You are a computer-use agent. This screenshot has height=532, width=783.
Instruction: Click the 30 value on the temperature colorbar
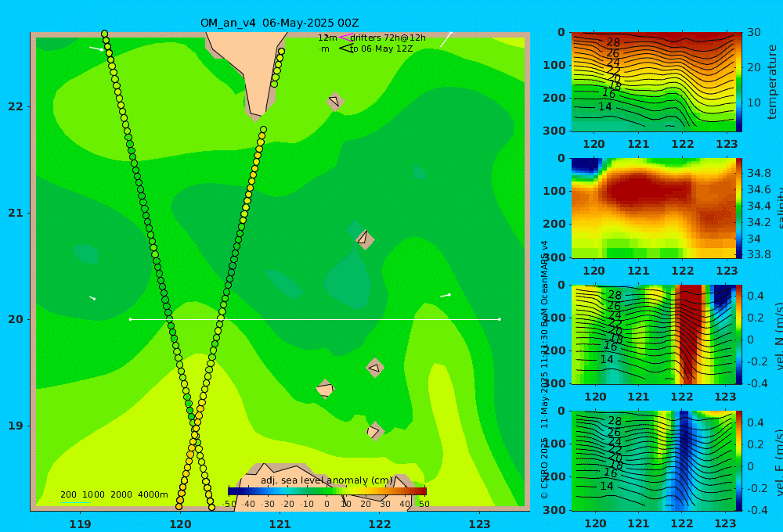pyautogui.click(x=753, y=32)
